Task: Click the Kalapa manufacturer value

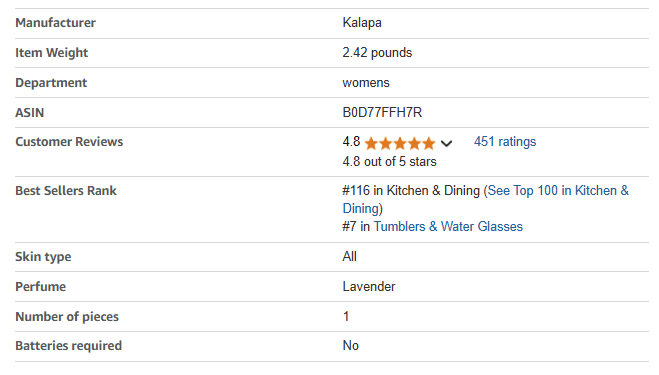Action: [362, 23]
